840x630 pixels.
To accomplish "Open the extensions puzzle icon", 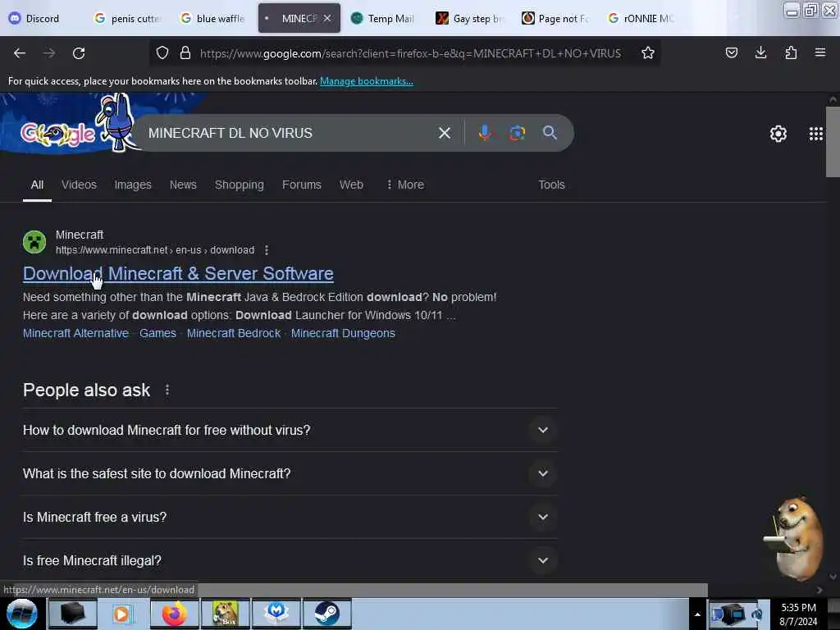I will [791, 52].
